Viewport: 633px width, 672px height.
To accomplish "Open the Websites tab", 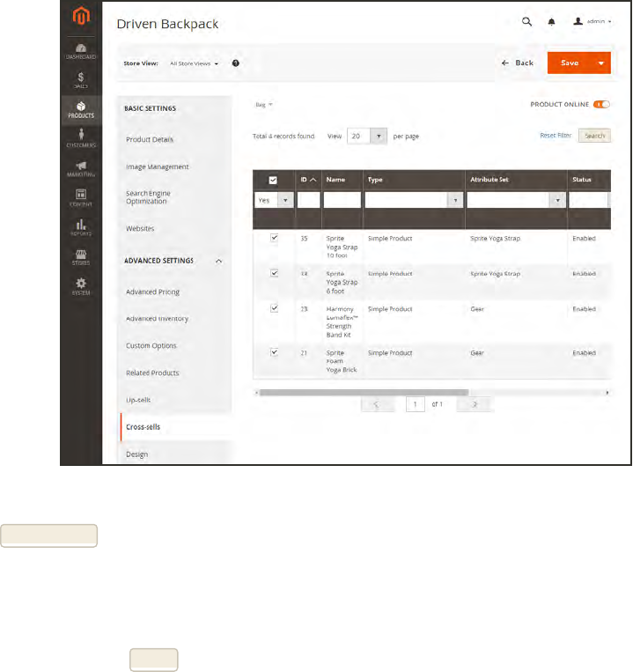I will tap(140, 228).
